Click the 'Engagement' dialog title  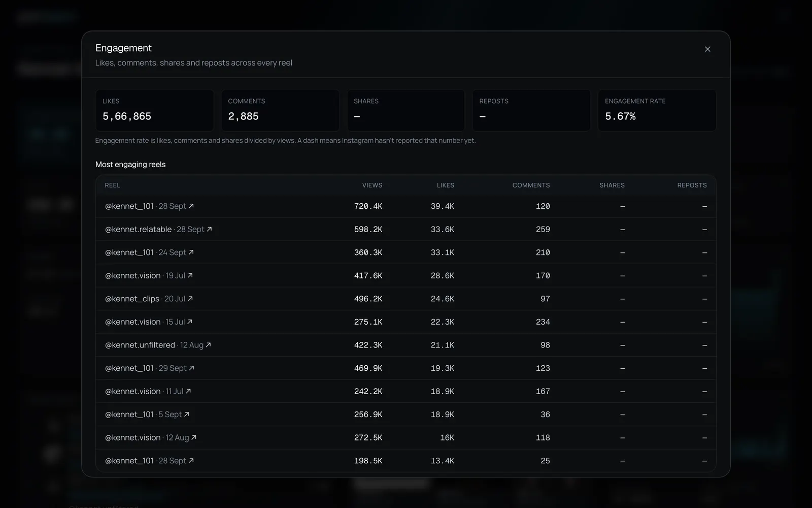tap(123, 48)
